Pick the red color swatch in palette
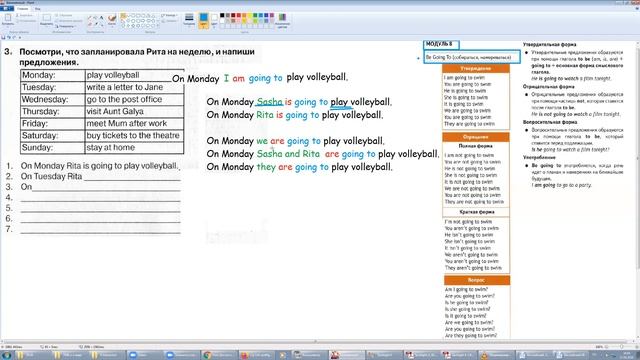640x360 pixels. point(238,16)
